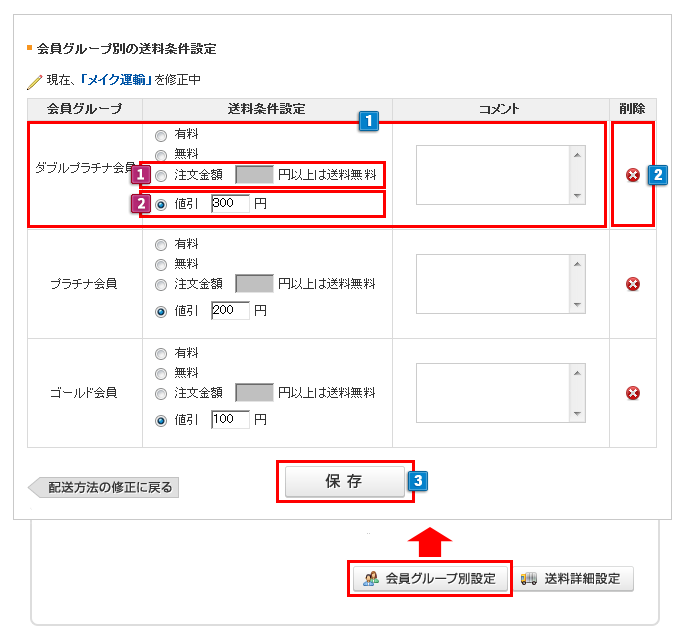The image size is (682, 634).
Task: Click scrollbar up arrow in ダブルプラチナ会員 comment box
Action: pyautogui.click(x=576, y=155)
